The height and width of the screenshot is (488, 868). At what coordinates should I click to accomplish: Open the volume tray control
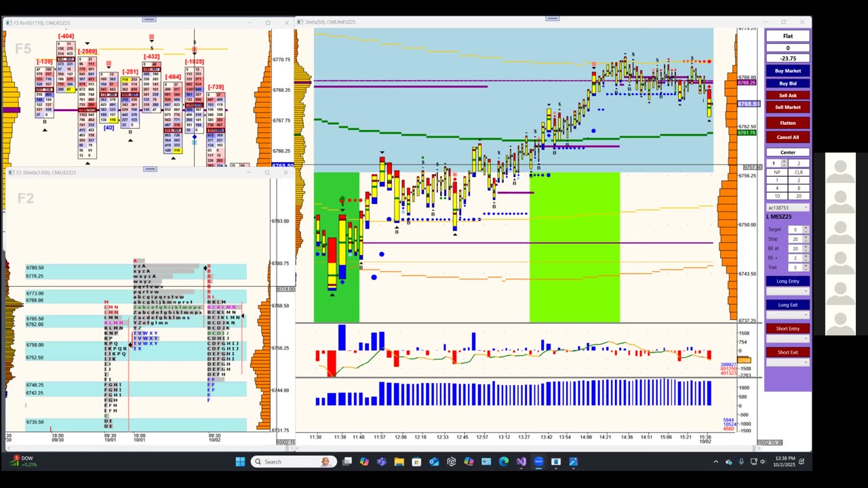coord(762,462)
